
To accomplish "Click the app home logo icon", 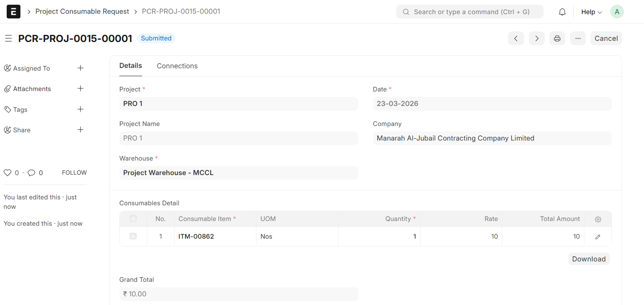I will point(13,12).
